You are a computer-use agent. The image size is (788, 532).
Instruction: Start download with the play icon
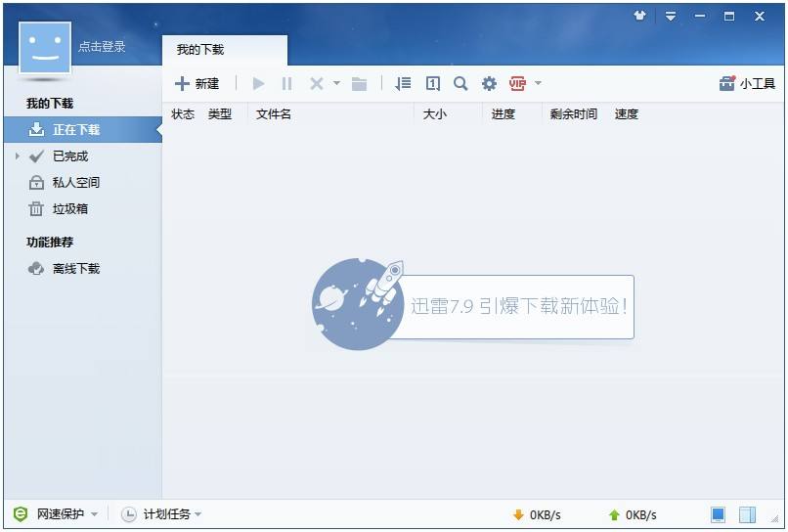click(x=258, y=83)
